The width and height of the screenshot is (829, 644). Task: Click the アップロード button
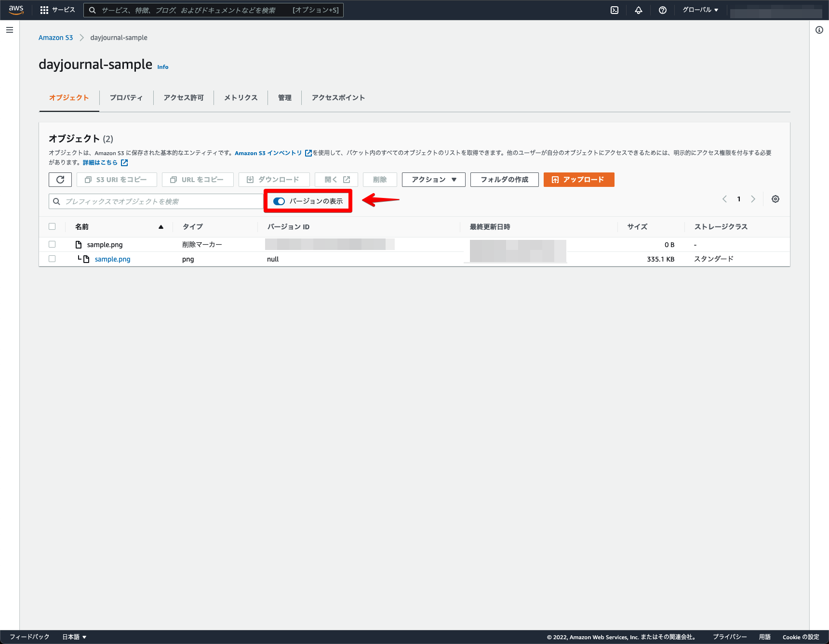tap(579, 180)
